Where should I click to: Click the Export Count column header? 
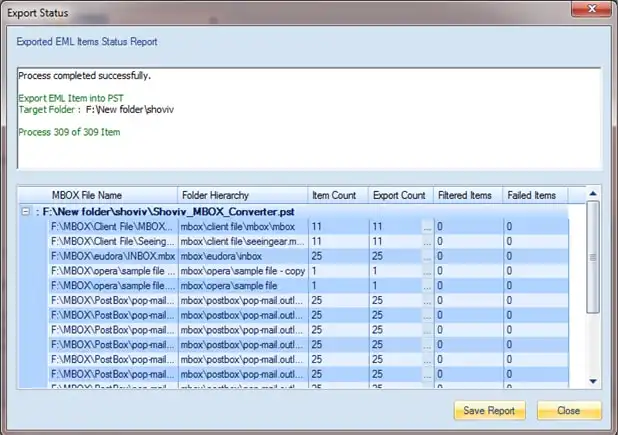[401, 195]
